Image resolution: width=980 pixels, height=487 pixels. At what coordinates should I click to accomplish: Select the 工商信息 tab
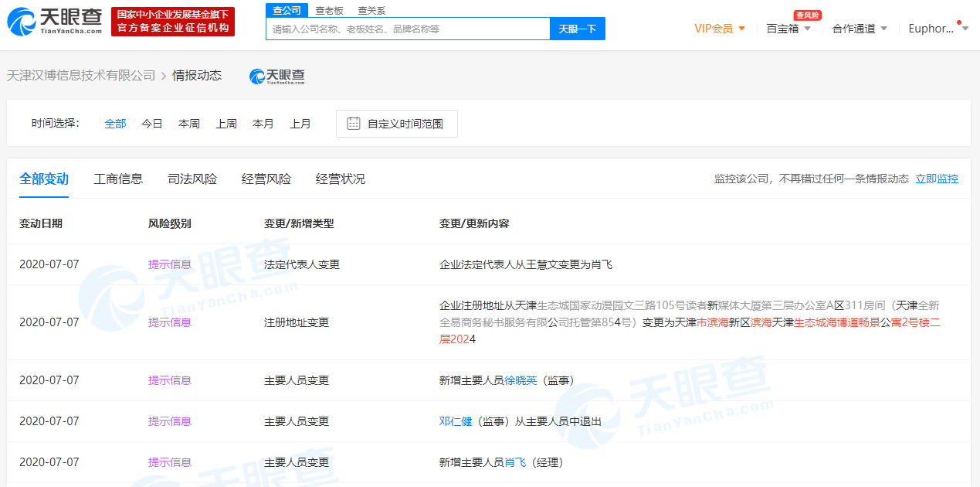[118, 179]
